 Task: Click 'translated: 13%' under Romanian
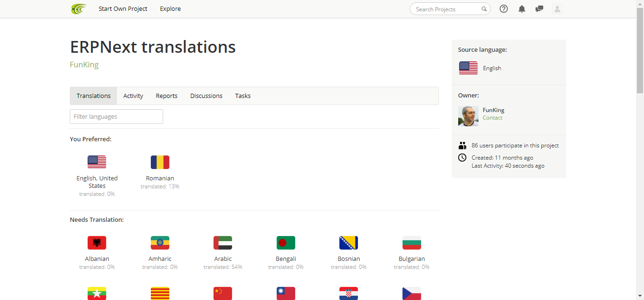click(x=160, y=186)
